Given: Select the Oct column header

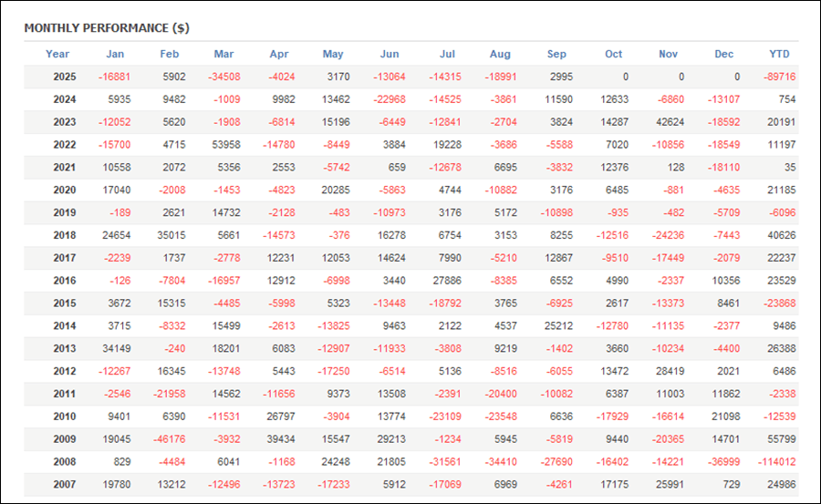Looking at the screenshot, I should click(613, 54).
